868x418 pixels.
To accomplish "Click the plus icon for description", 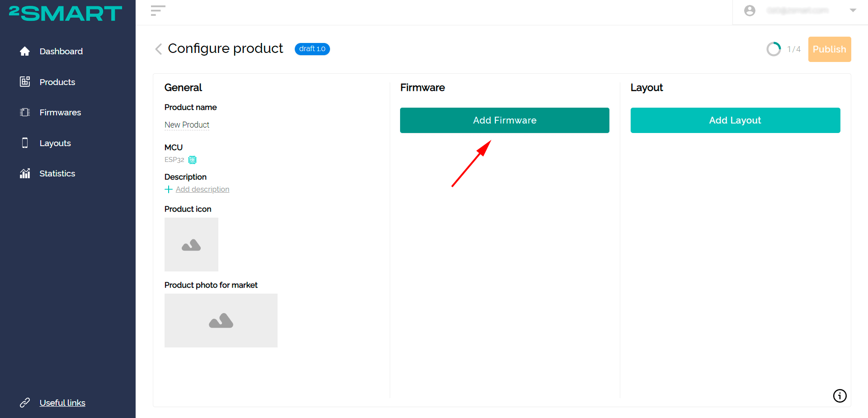I will coord(169,189).
